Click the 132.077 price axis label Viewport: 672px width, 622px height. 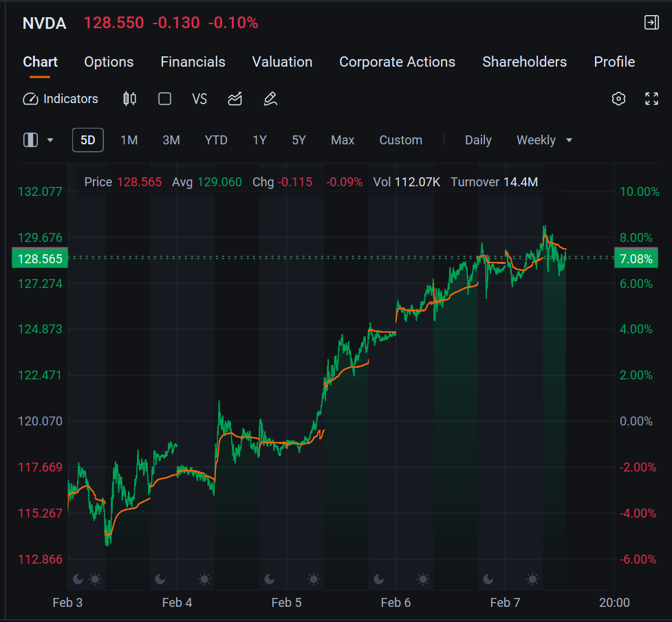click(x=40, y=192)
